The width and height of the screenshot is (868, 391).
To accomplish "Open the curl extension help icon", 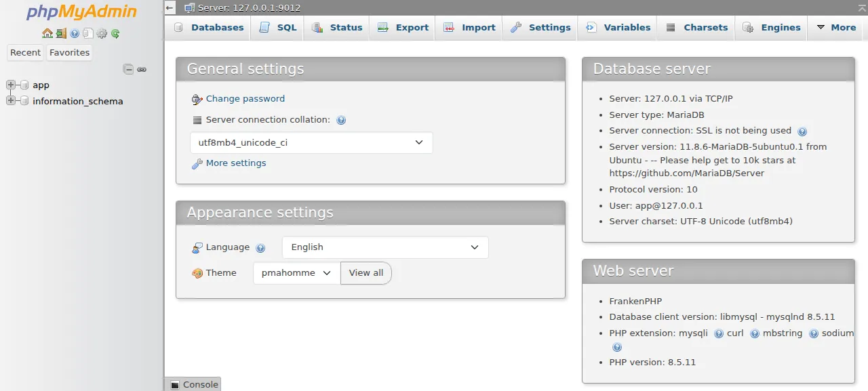I will click(755, 334).
